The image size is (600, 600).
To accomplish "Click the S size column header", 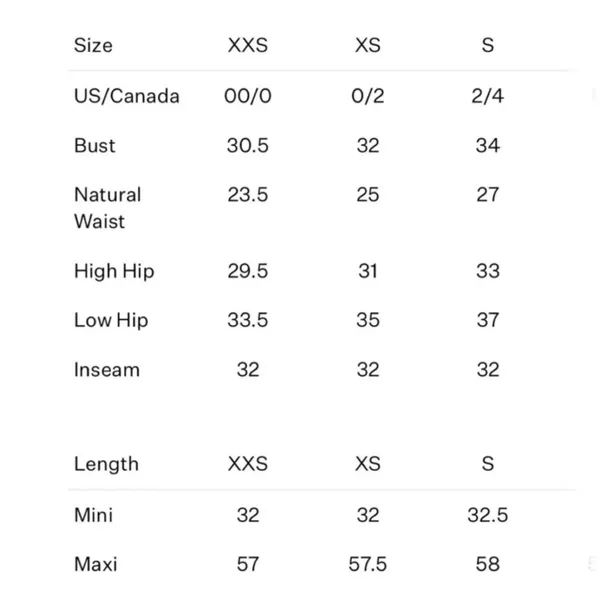I will coord(488,45).
